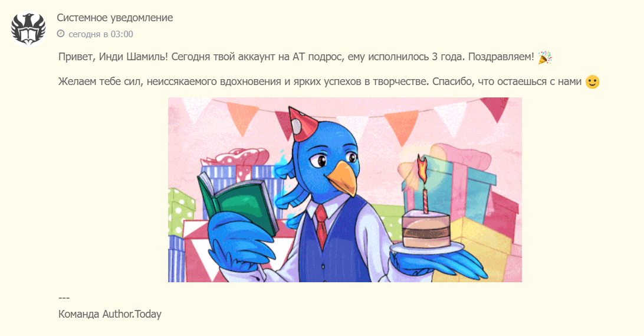
Task: Click the cake slice on the plate
Action: (x=426, y=230)
